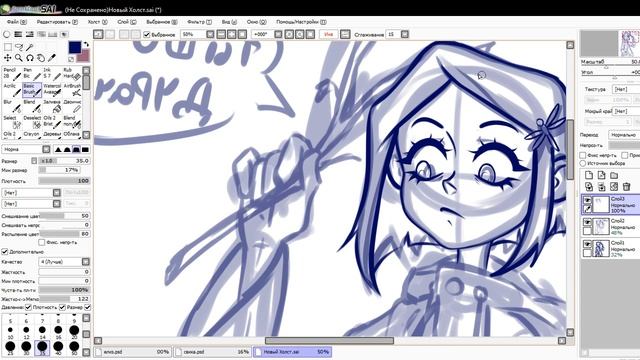Select the Blur tool

(x=11, y=106)
